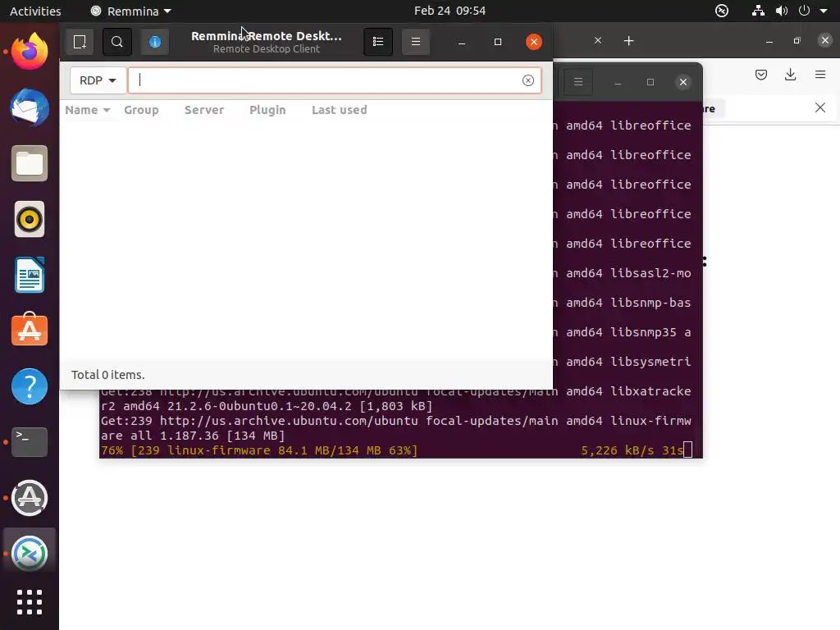This screenshot has width=840, height=630.
Task: Click the 'Total 0 items.' status text
Action: pyautogui.click(x=108, y=374)
